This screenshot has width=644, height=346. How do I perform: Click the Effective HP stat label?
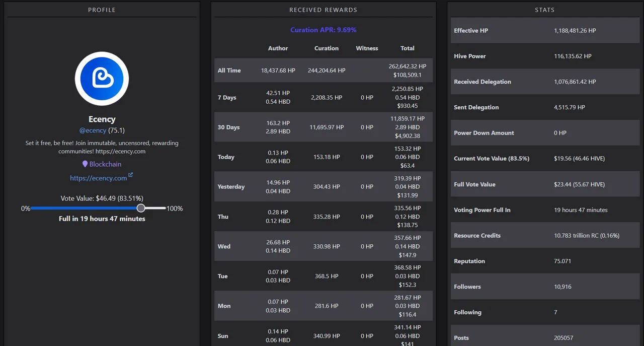click(x=471, y=31)
